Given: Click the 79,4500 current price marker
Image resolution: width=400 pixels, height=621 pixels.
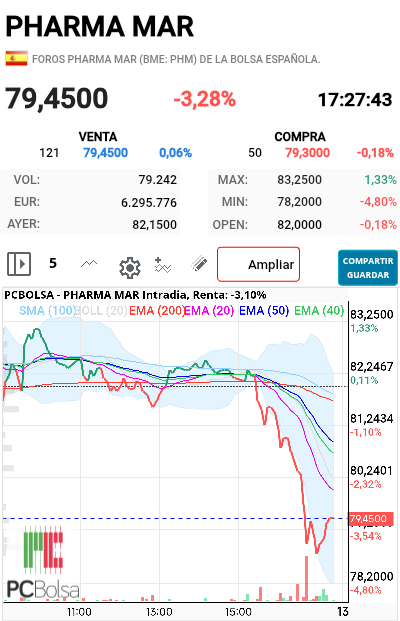Looking at the screenshot, I should [371, 519].
